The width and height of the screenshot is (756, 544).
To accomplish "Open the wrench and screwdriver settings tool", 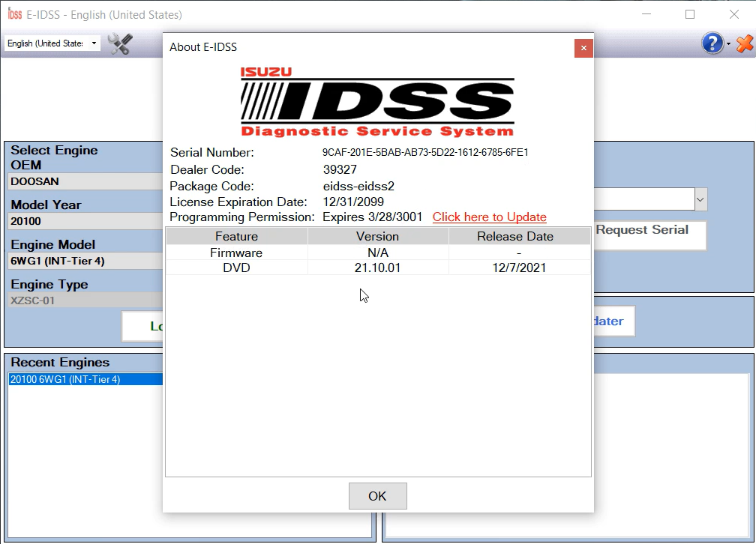I will click(x=120, y=44).
